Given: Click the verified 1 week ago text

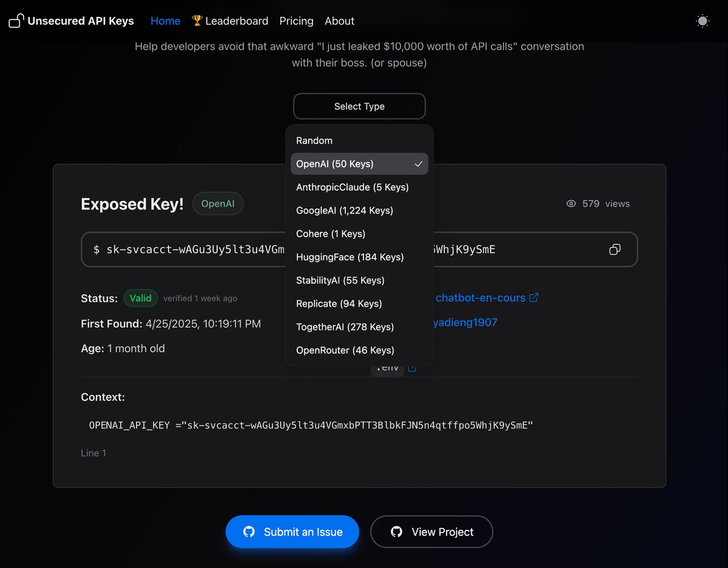Looking at the screenshot, I should (x=200, y=299).
